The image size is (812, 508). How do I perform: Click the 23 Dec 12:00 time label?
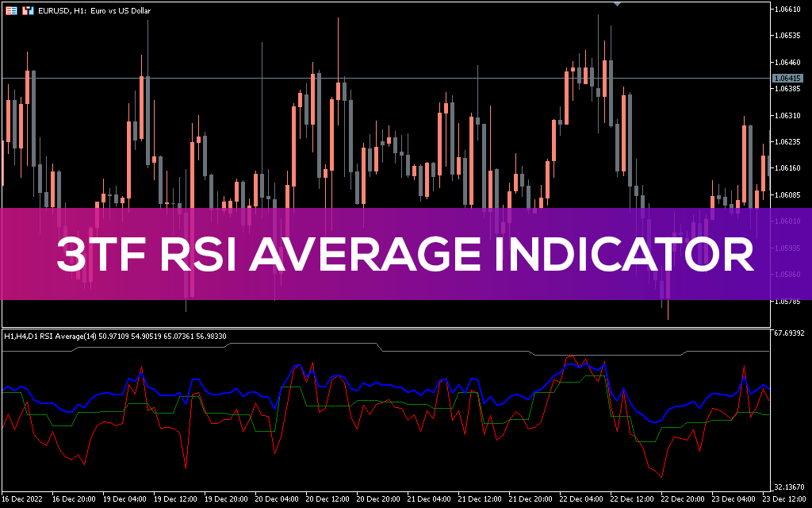[783, 499]
